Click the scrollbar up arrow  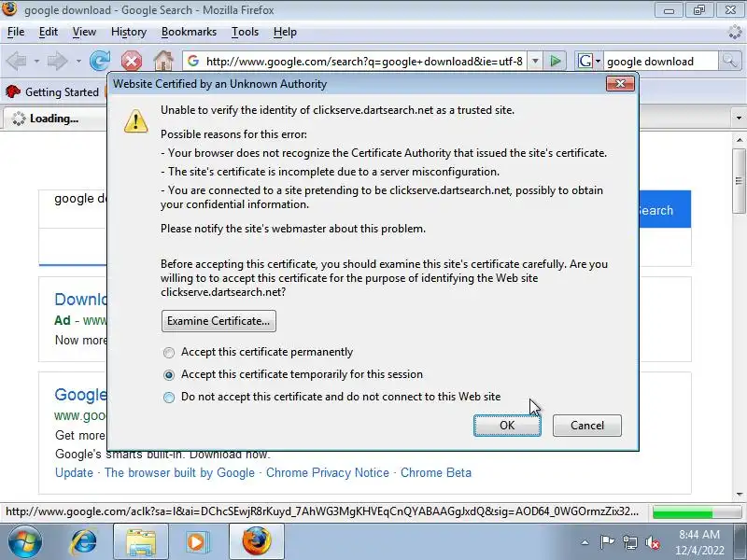pyautogui.click(x=739, y=140)
